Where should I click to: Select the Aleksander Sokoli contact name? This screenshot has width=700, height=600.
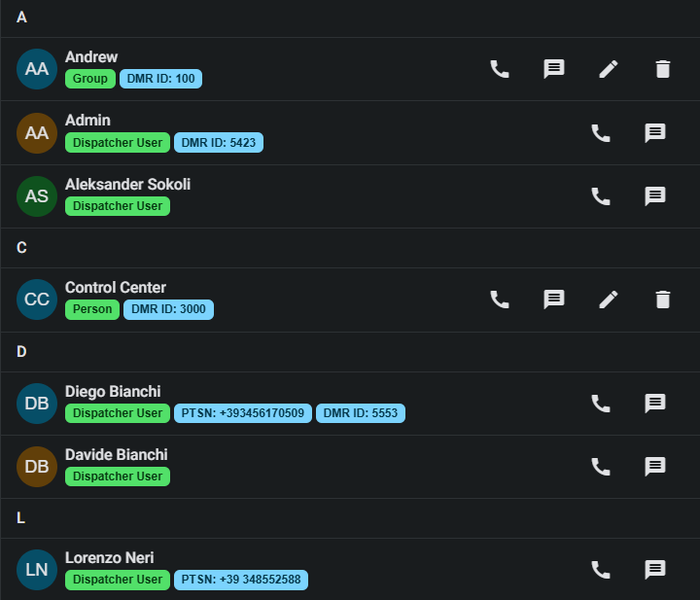(x=127, y=184)
